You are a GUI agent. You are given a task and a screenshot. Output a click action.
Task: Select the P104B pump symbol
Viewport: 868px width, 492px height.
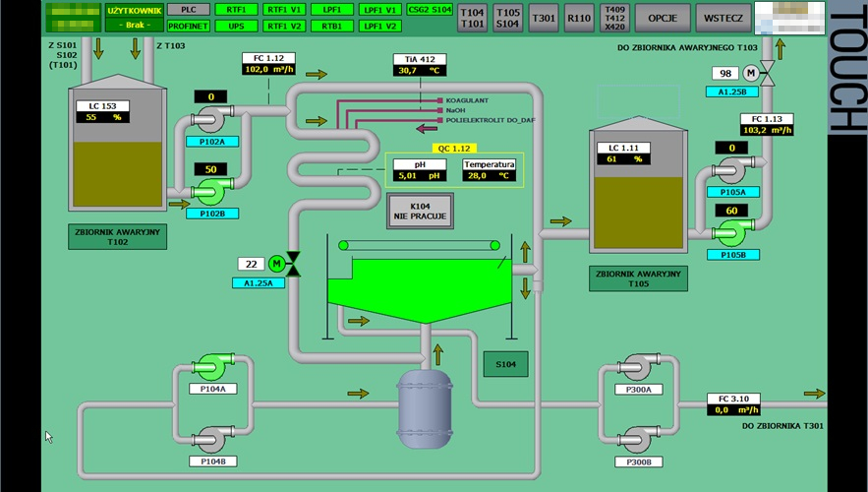(212, 441)
